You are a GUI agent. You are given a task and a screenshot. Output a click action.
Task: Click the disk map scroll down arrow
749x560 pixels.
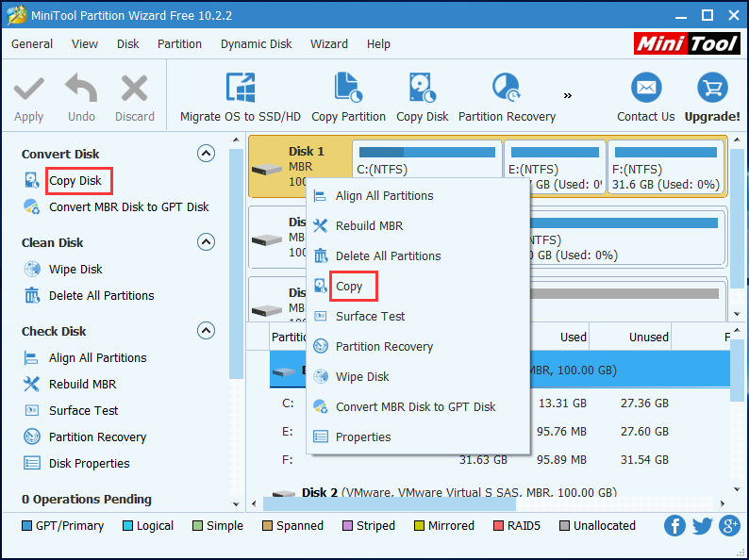point(737,314)
